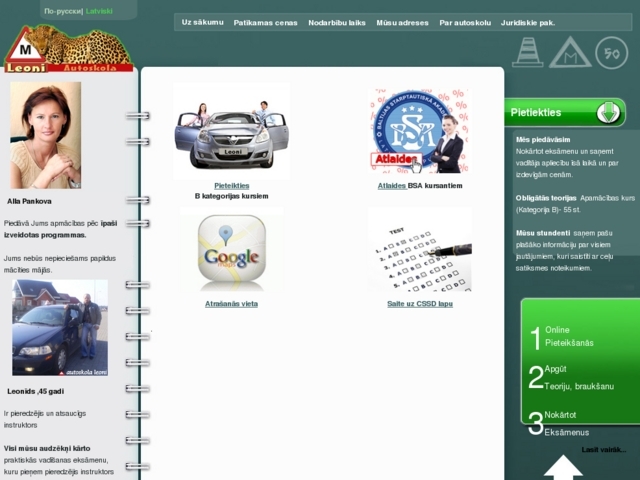This screenshot has width=640, height=480.
Task: Click the triangular M learner sign icon
Action: pyautogui.click(x=569, y=52)
